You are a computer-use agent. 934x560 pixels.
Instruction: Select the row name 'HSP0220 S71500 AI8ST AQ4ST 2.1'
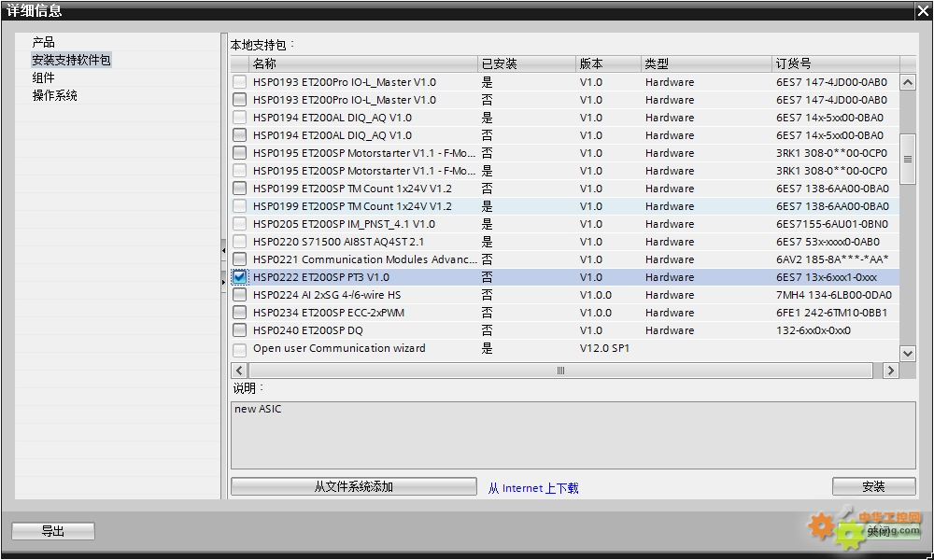[x=338, y=243]
